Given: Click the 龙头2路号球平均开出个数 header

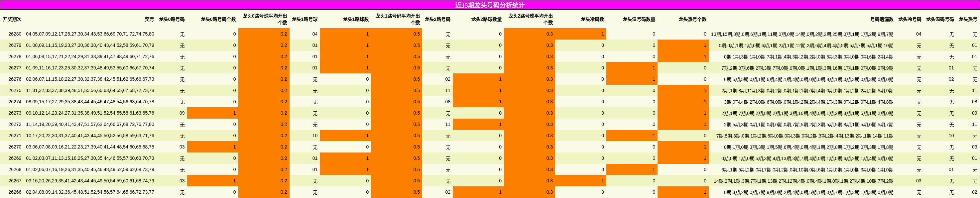Looking at the screenshot, I should coord(531,19).
